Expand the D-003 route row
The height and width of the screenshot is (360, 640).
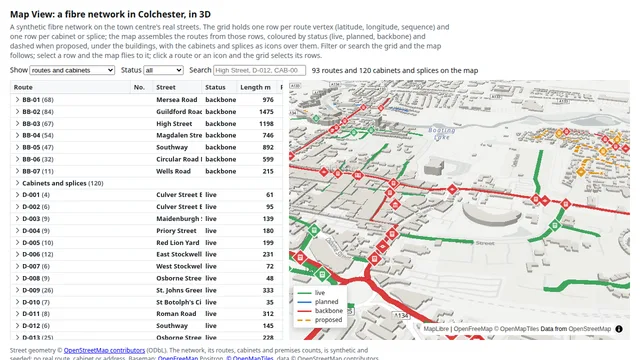pyautogui.click(x=17, y=218)
